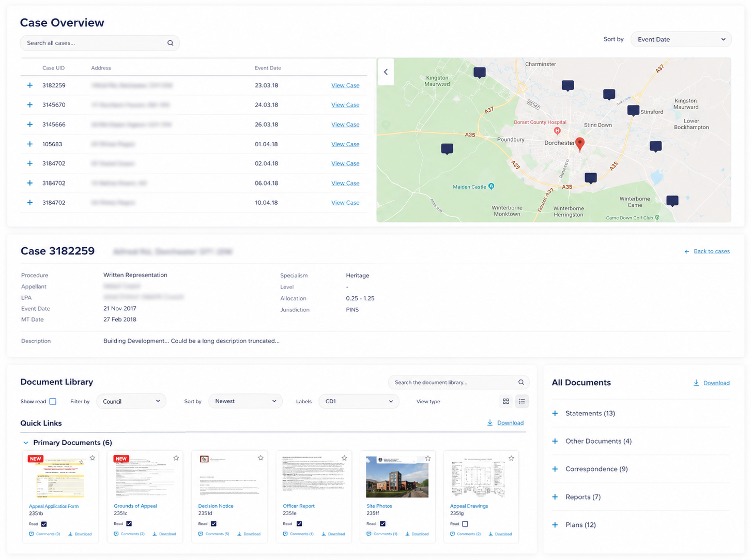Select the red location pin near Dorchester

(x=580, y=144)
